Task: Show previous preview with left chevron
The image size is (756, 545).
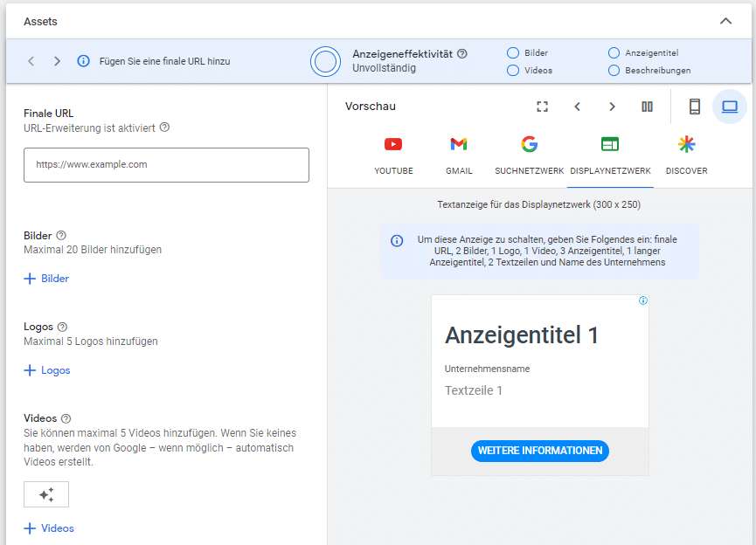Action: click(x=577, y=107)
